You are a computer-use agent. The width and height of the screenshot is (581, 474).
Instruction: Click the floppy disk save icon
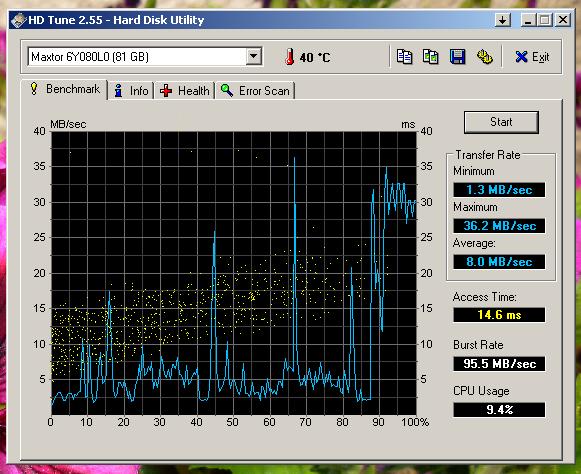[x=457, y=57]
